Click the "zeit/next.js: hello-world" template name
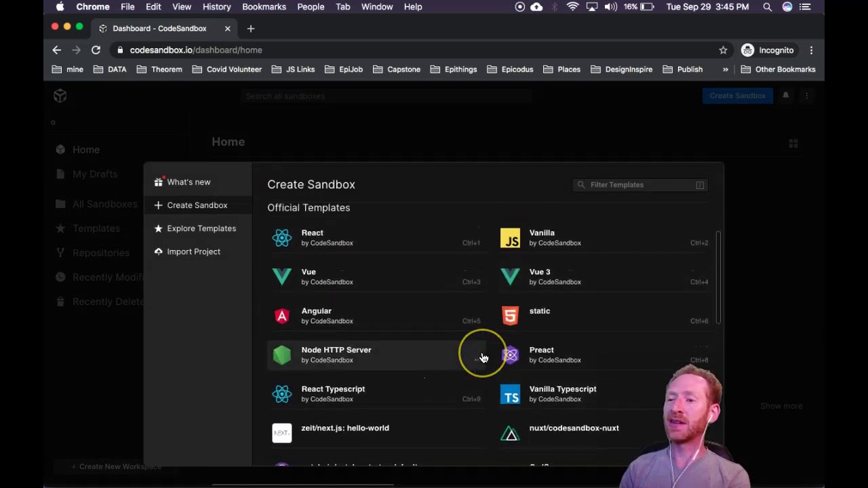Image resolution: width=868 pixels, height=488 pixels. point(345,428)
